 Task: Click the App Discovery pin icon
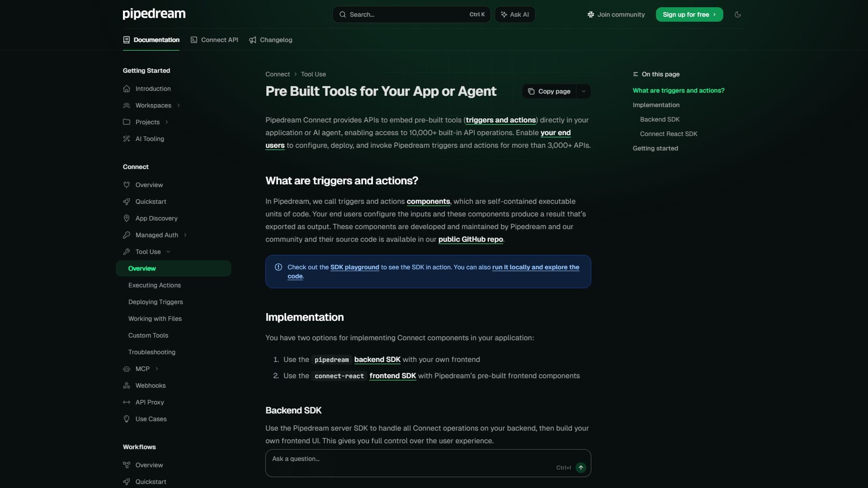(x=127, y=218)
